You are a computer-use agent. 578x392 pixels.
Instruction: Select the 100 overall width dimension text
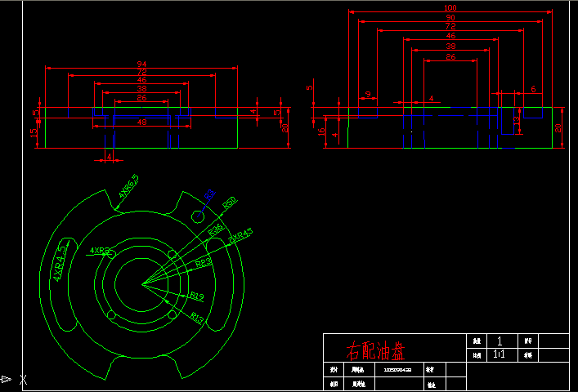tap(450, 7)
